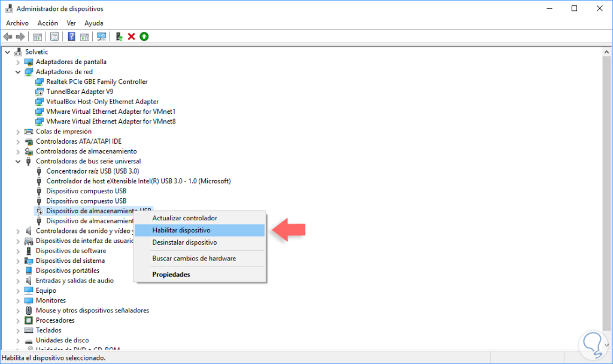The height and width of the screenshot is (364, 613).
Task: Click the red X uninstall device toolbar icon
Action: [131, 37]
